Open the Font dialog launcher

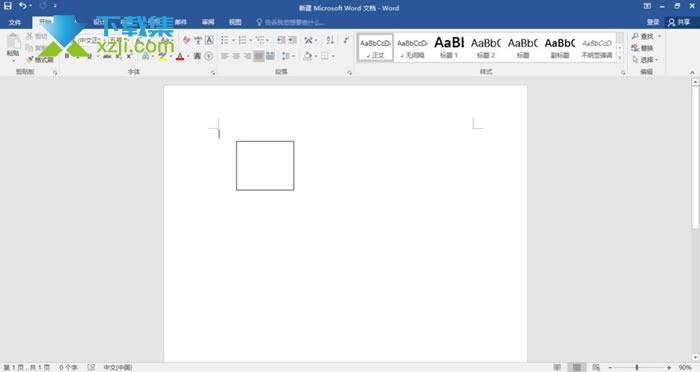pos(213,72)
